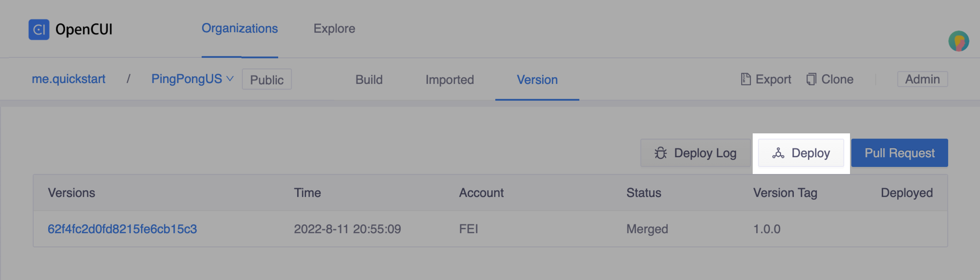Viewport: 980px width, 280px height.
Task: Expand the PingPongUS project dropdown chevron
Action: click(230, 79)
